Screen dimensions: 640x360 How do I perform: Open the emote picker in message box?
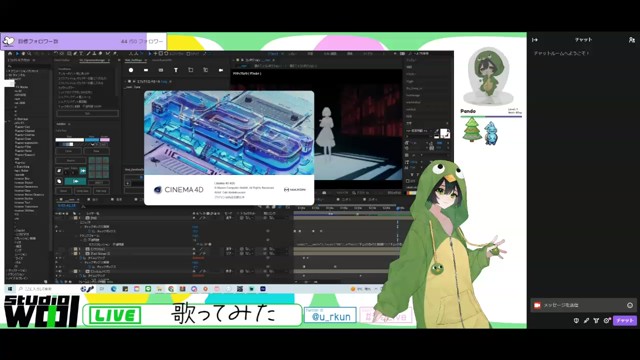[630, 305]
